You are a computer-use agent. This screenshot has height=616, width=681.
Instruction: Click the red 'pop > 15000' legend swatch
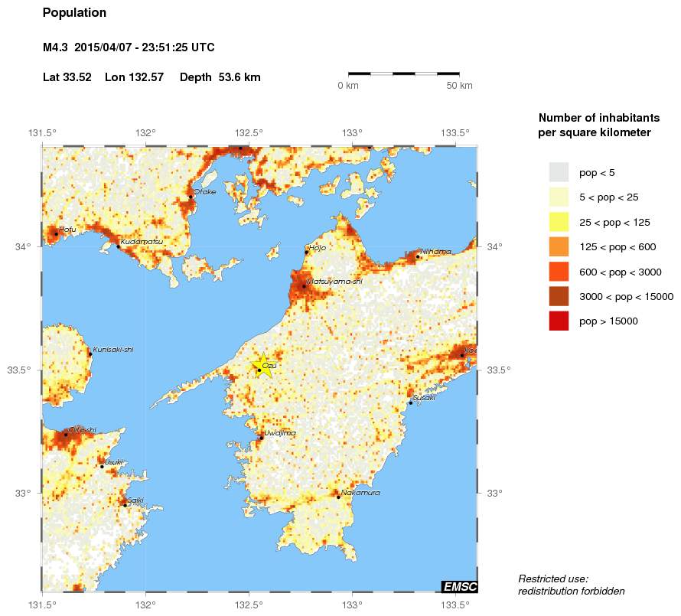pos(559,321)
